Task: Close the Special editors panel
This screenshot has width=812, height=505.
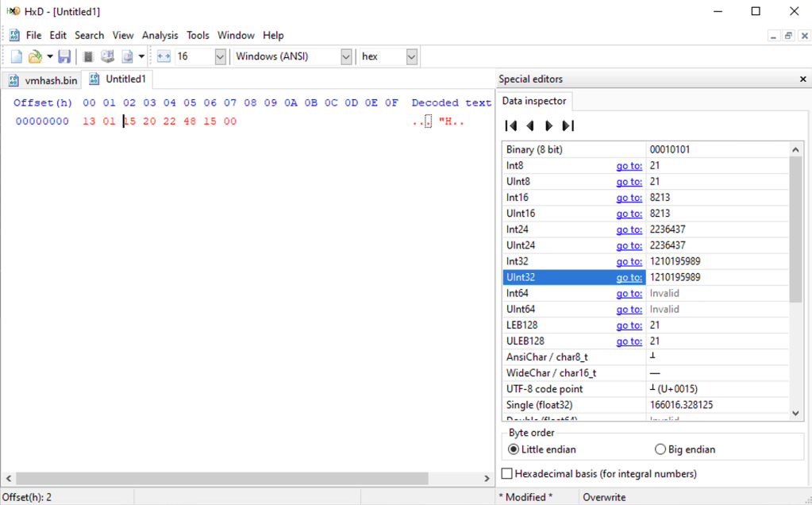Action: click(802, 79)
